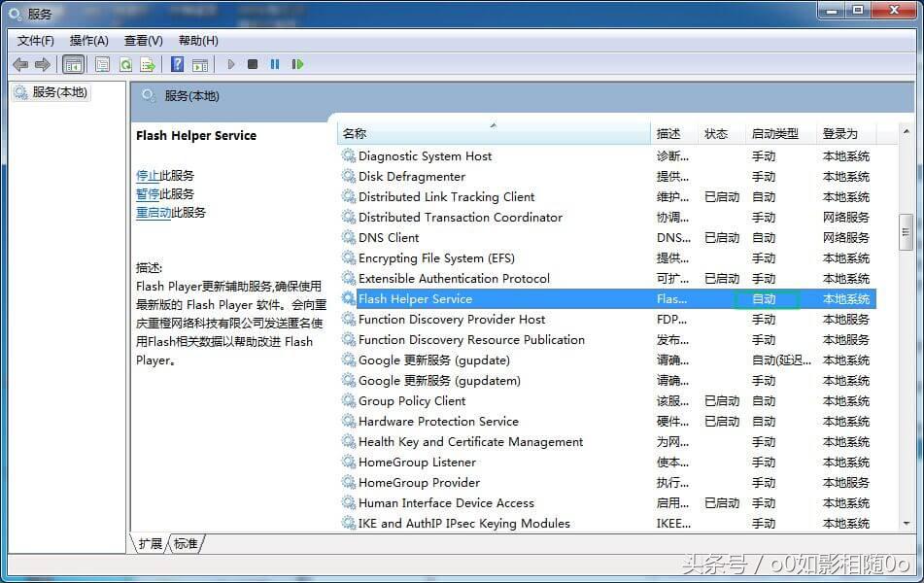Click the Pause Service icon
The height and width of the screenshot is (583, 924).
tap(275, 64)
